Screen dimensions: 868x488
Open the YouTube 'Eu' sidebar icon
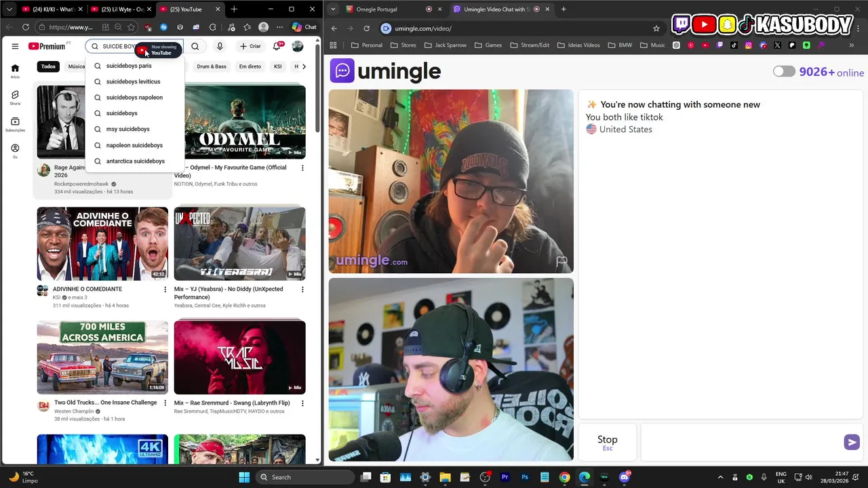coord(15,150)
